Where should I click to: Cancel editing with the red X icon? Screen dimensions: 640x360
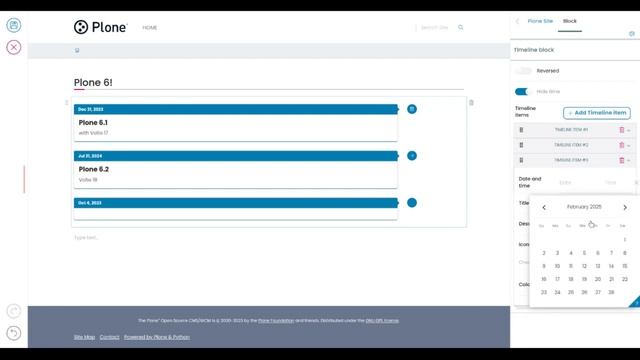click(x=13, y=47)
